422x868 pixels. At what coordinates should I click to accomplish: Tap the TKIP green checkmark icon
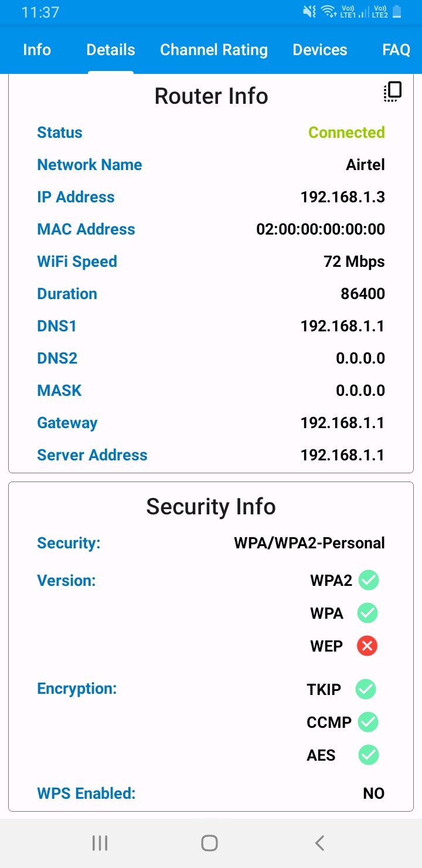click(x=366, y=689)
